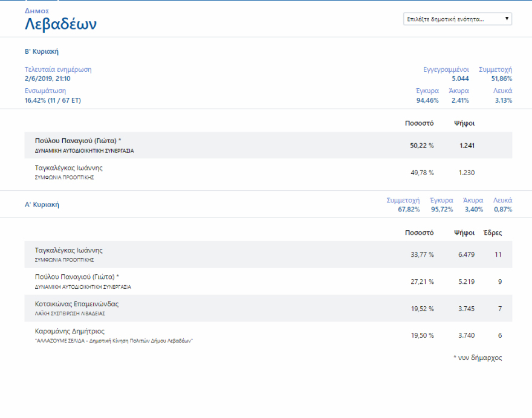The height and width of the screenshot is (418, 532).
Task: Click the municipality heading 'Λεβαδέων'
Action: point(60,25)
